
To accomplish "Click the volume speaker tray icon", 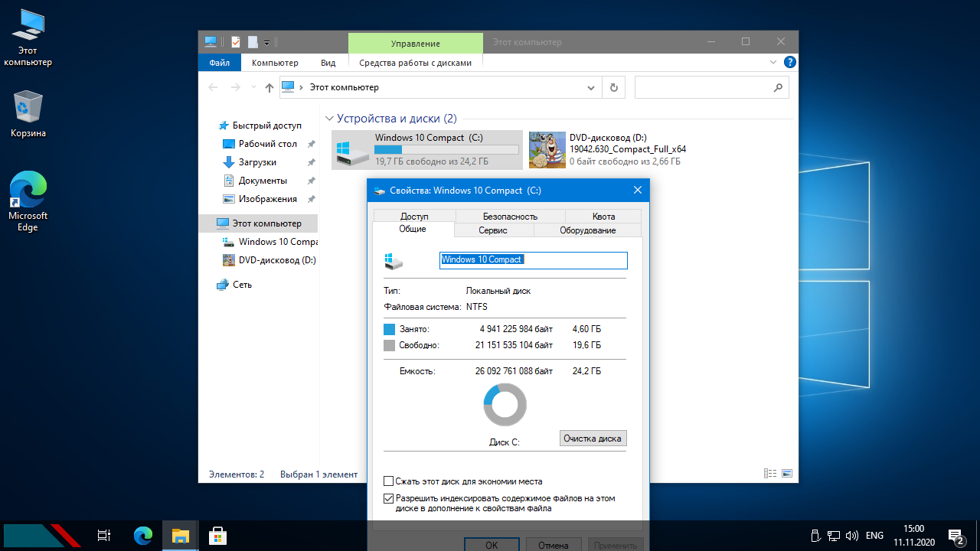I will tap(852, 536).
